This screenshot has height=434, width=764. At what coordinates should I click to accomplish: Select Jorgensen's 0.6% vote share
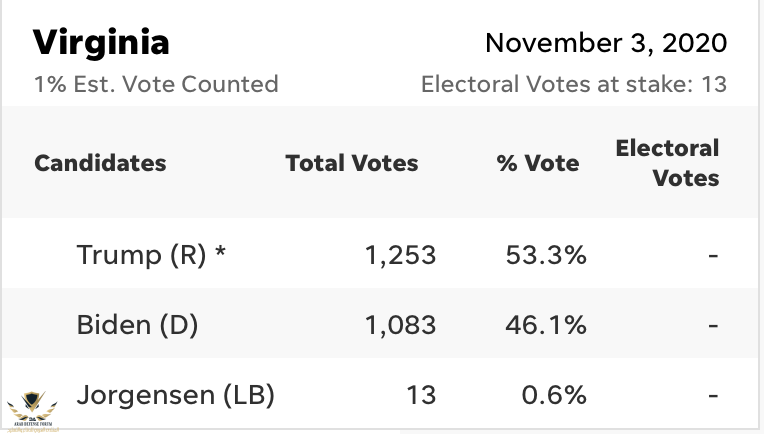pos(553,394)
